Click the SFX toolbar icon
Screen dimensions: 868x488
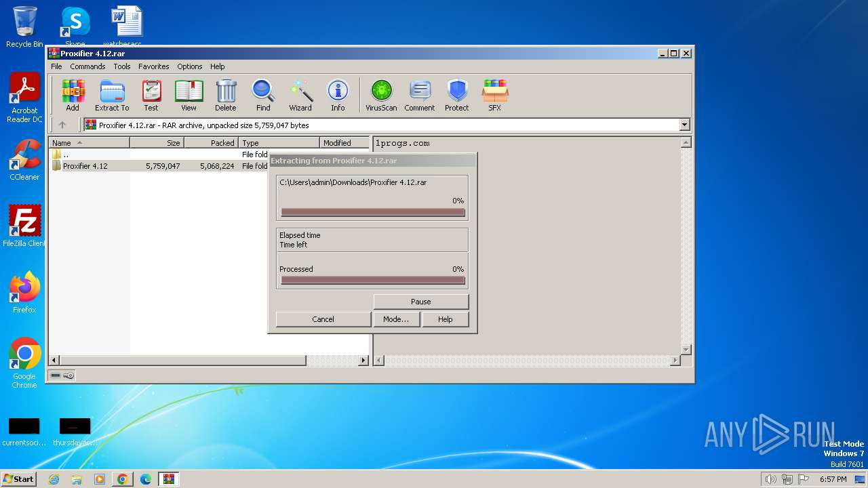(495, 95)
